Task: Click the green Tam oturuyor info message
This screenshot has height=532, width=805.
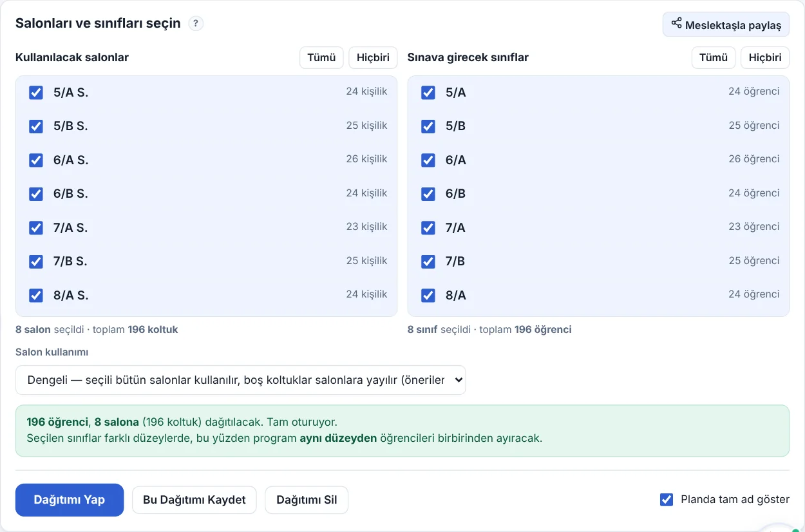Action: click(402, 431)
